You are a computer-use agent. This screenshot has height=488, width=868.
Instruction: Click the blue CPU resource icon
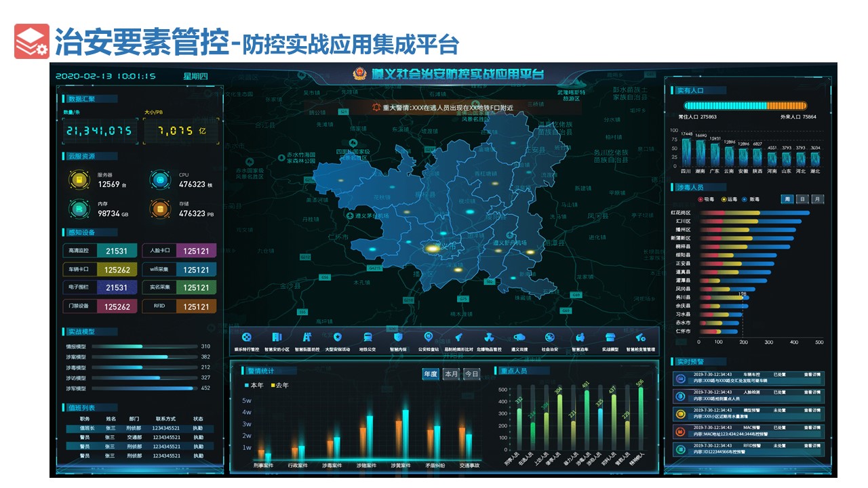[x=160, y=180]
